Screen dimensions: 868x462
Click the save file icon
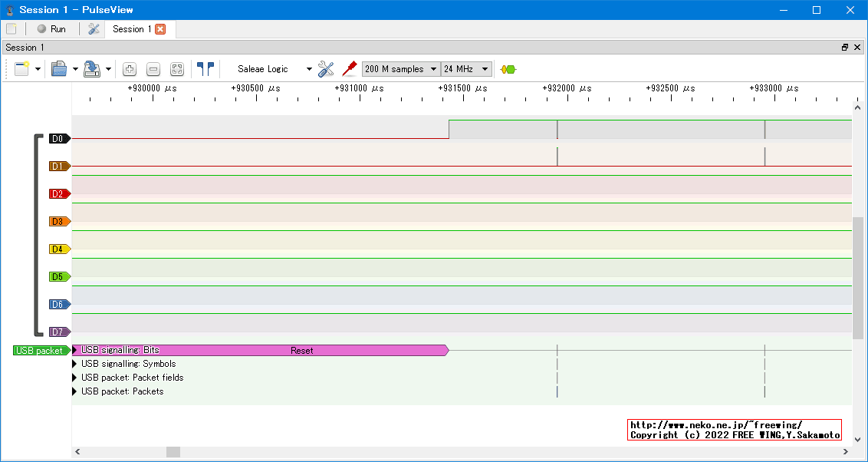[92, 69]
